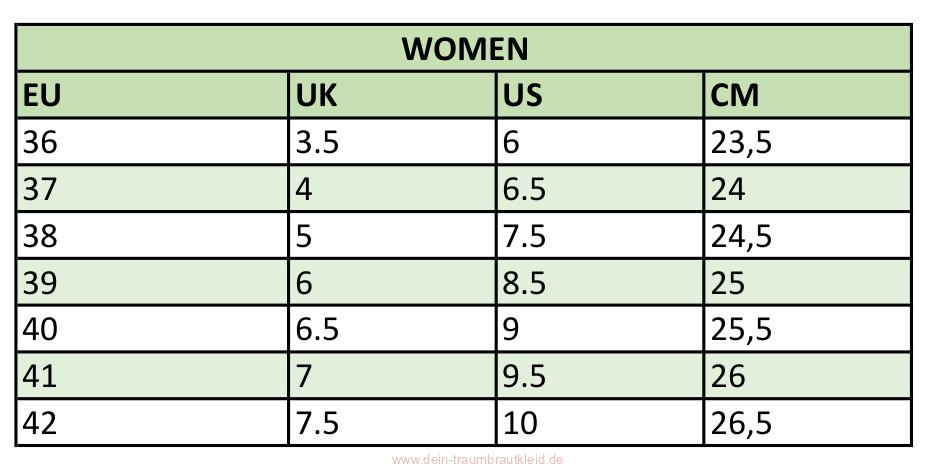This screenshot has width=932, height=476.
Task: Click EU size 40 cell
Action: [153, 329]
